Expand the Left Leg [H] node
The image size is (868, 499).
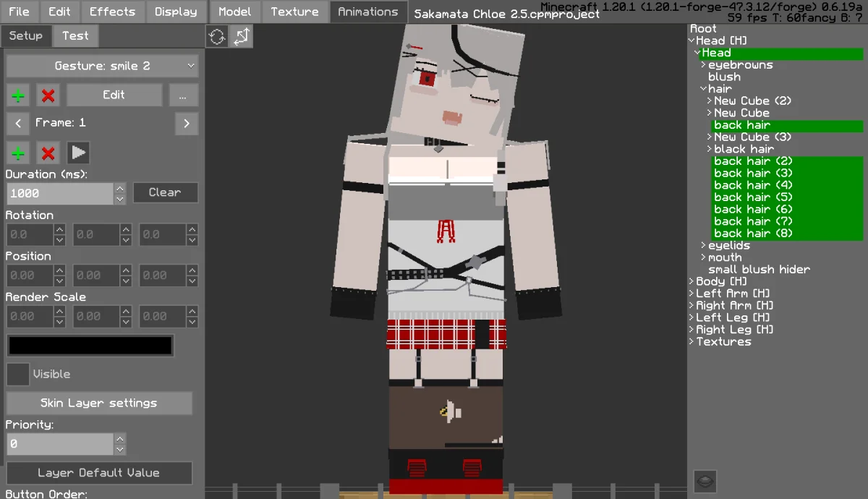pyautogui.click(x=692, y=317)
